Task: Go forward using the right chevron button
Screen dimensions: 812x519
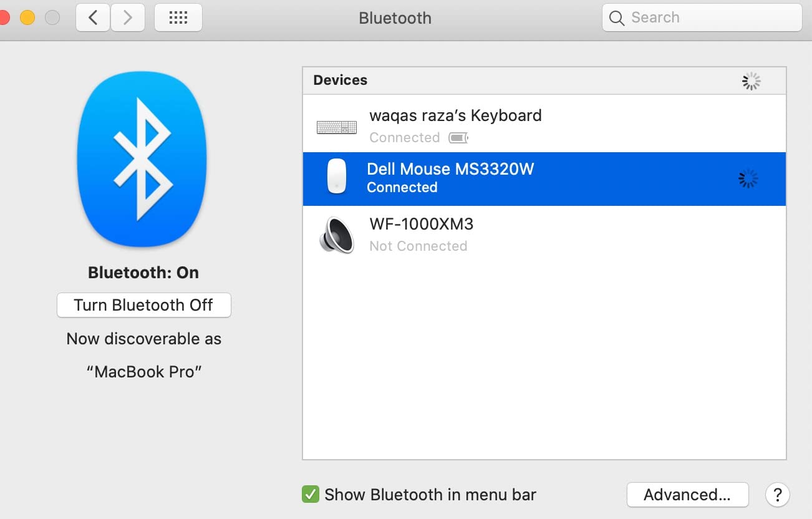Action: tap(128, 17)
